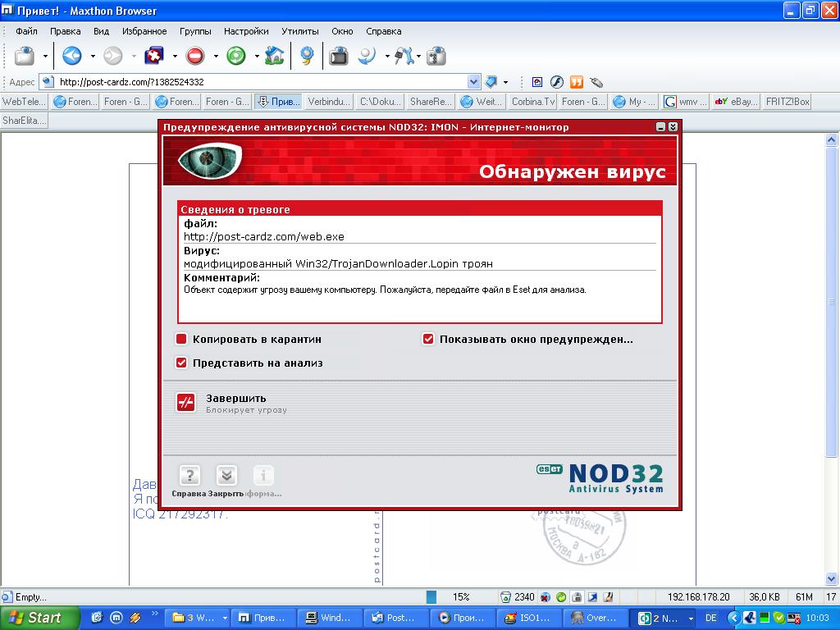Switch to the Corbina.Tv tab
Viewport: 840px width, 630px height.
point(532,101)
